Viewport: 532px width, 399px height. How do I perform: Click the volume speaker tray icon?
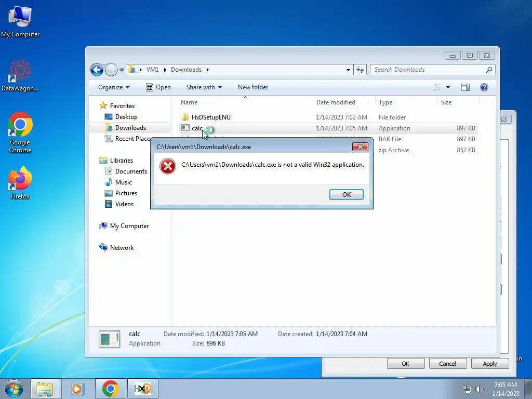click(x=479, y=389)
